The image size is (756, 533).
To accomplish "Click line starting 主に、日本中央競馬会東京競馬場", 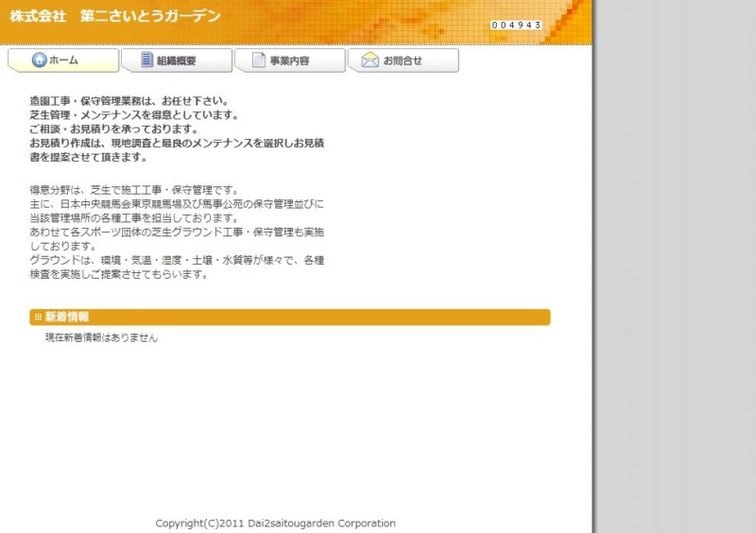I will pos(177,204).
